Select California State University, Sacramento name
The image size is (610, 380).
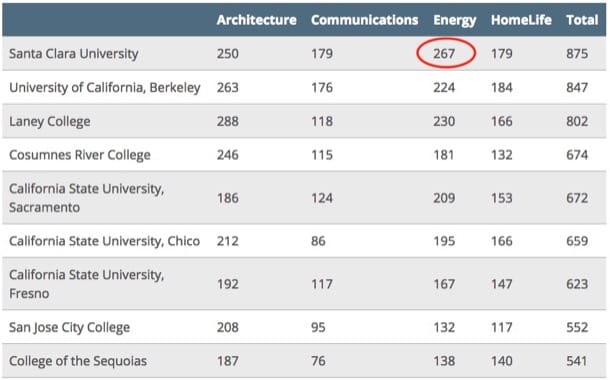click(x=86, y=198)
